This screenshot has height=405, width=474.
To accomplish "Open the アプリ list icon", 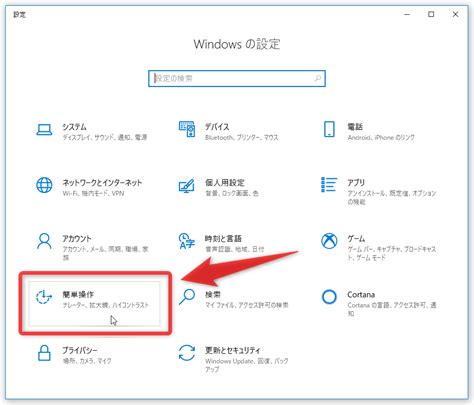I will pyautogui.click(x=329, y=185).
